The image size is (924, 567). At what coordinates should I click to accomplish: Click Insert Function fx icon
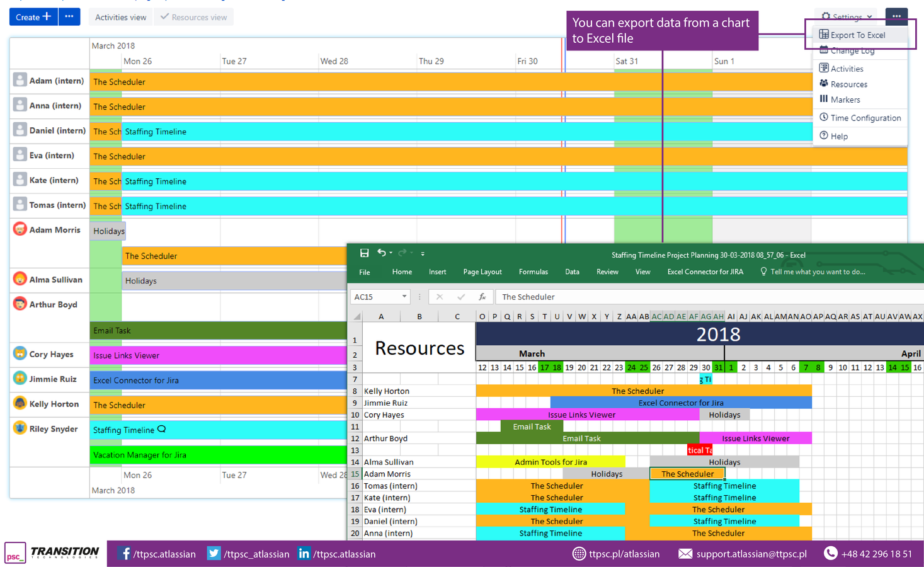(482, 297)
